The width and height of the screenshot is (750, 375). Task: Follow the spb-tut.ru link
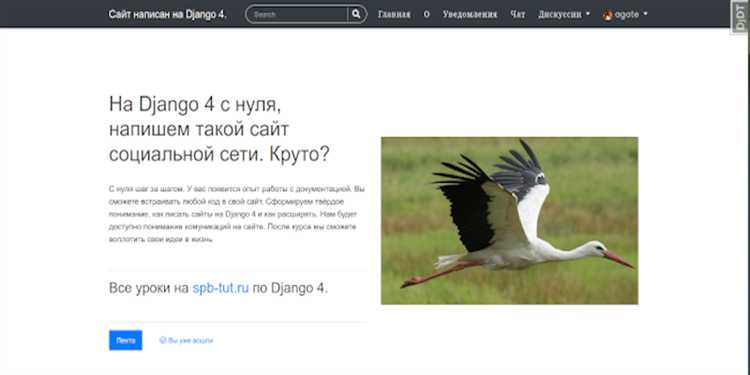[221, 288]
